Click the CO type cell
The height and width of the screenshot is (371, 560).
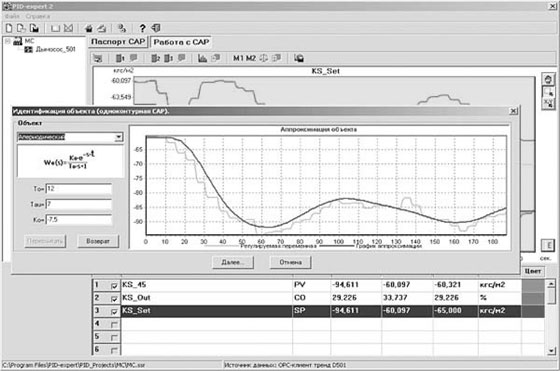click(311, 298)
